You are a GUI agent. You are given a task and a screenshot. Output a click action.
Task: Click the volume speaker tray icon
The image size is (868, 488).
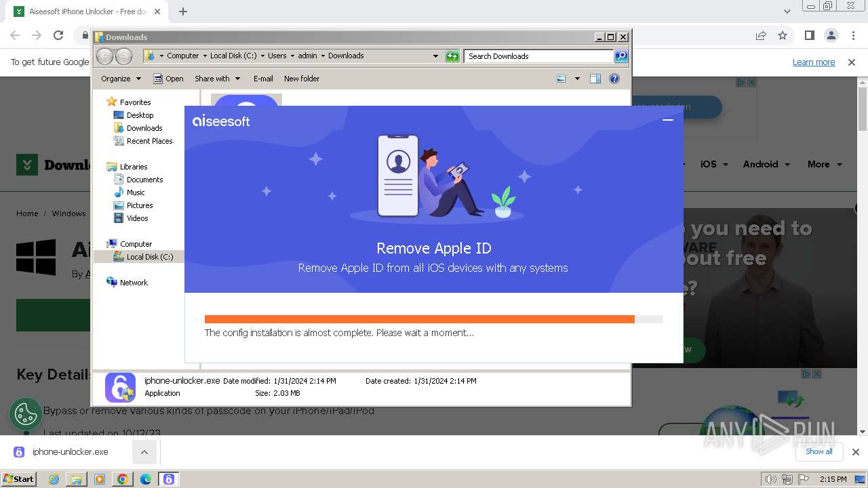771,479
